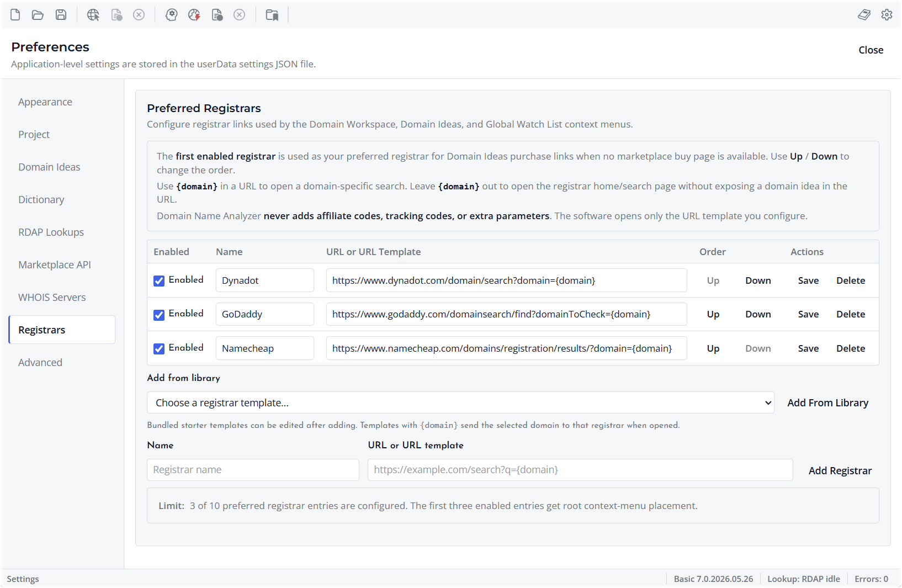Click the Basic 7.0.2026.05.26 version text
Screen dimensions: 902x588
coord(713,579)
